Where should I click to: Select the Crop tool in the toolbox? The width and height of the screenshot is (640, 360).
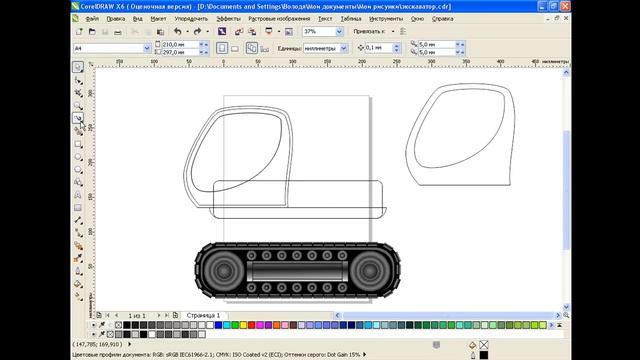tap(78, 93)
